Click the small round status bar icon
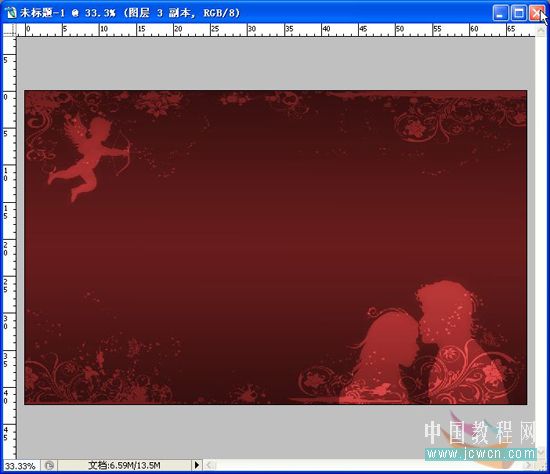 point(49,466)
